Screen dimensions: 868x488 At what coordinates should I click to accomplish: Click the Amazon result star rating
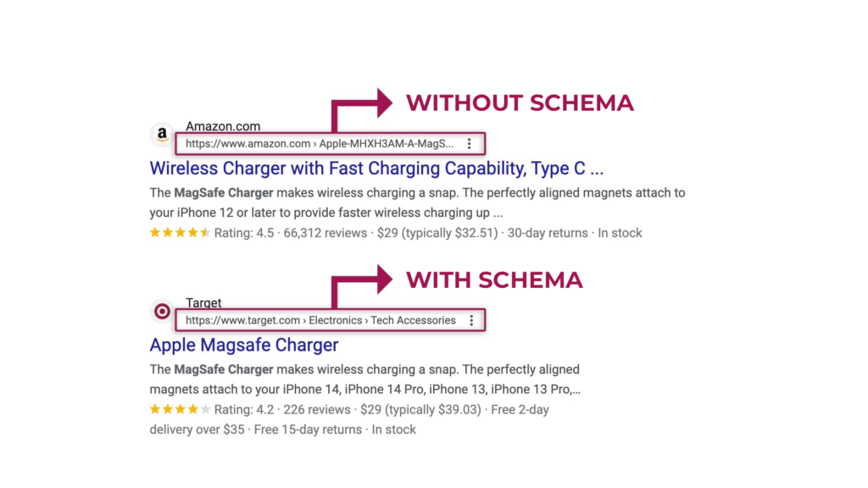pos(180,233)
